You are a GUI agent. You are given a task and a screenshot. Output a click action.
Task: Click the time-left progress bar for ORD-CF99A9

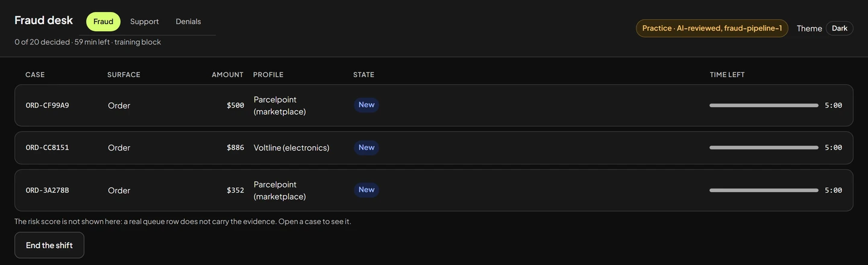(764, 105)
